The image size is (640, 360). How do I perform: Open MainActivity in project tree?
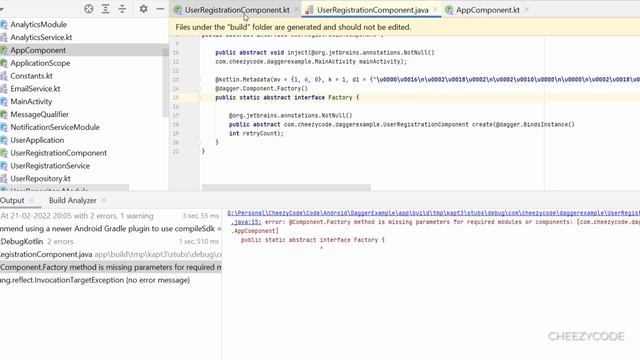click(x=31, y=102)
